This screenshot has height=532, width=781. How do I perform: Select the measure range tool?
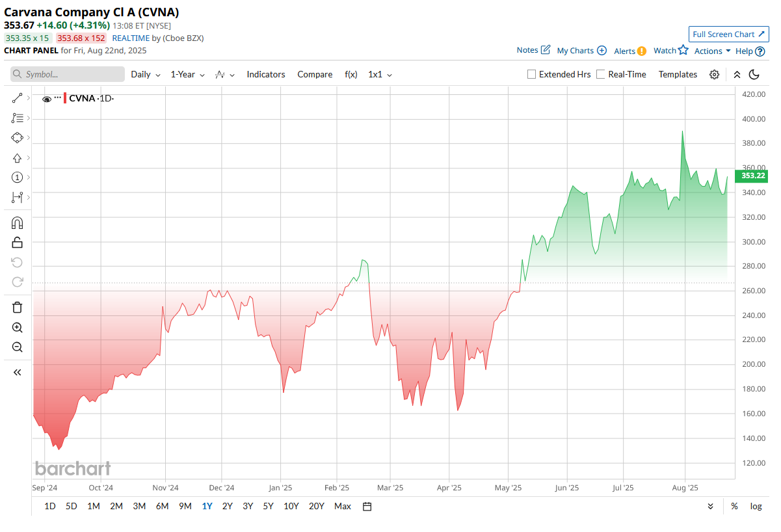tap(18, 197)
